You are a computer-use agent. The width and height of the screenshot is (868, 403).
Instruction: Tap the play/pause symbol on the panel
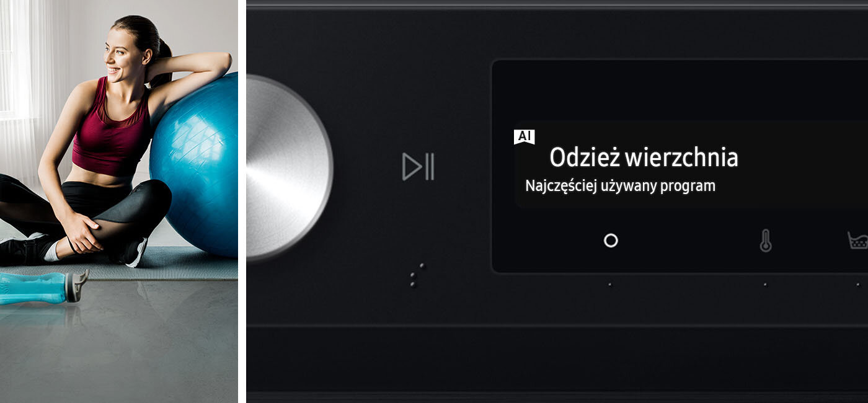coord(418,167)
